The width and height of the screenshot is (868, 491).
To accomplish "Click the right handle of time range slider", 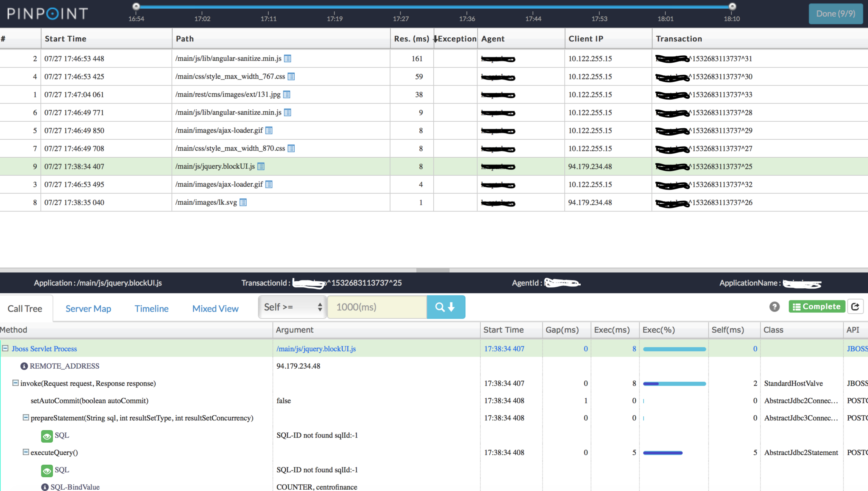I will point(732,6).
